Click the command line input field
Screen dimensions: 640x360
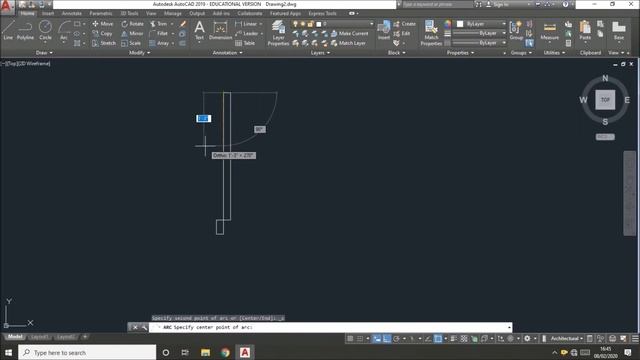pos(330,327)
